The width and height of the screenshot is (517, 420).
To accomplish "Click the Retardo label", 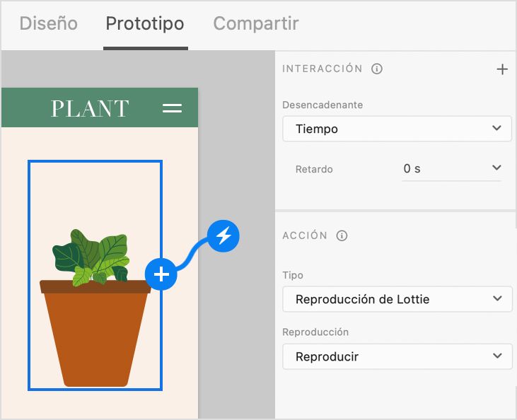I will point(314,169).
